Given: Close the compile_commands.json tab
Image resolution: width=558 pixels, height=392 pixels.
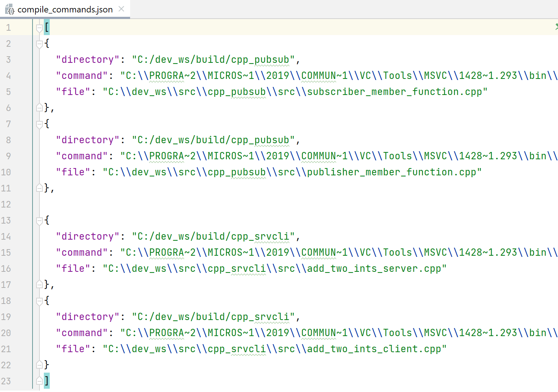Looking at the screenshot, I should point(121,9).
